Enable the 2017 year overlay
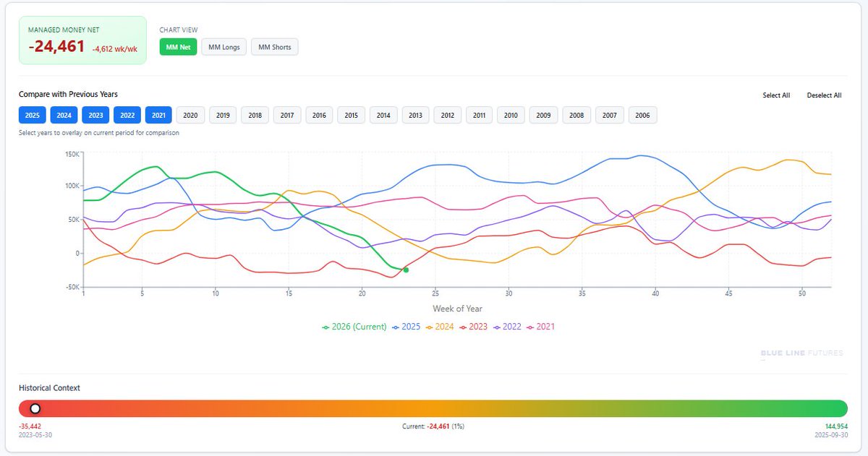 (287, 115)
